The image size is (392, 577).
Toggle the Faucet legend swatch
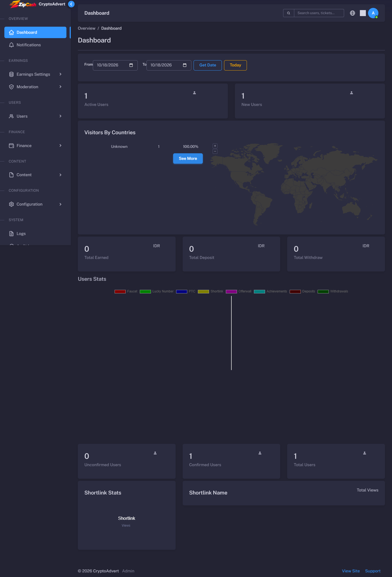point(120,292)
